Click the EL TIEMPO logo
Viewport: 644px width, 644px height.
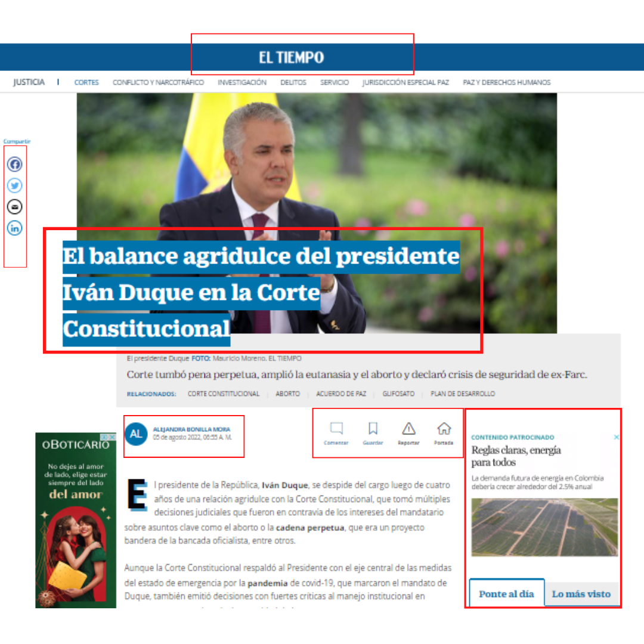click(x=291, y=57)
